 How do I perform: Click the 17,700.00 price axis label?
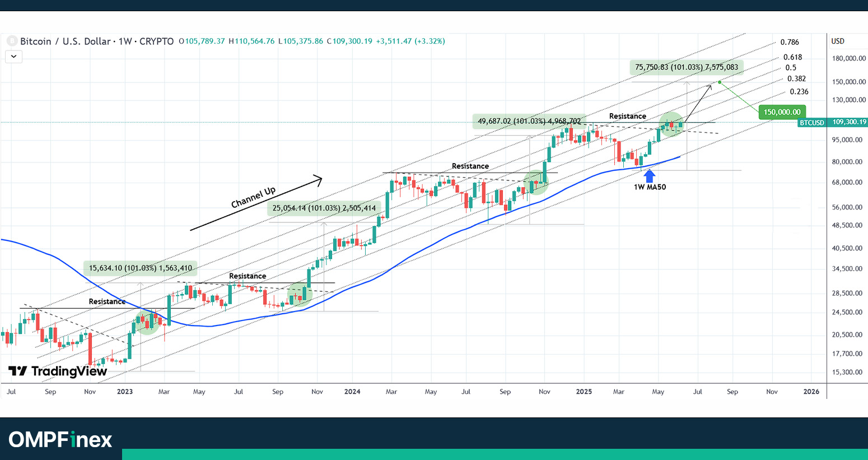click(x=847, y=354)
